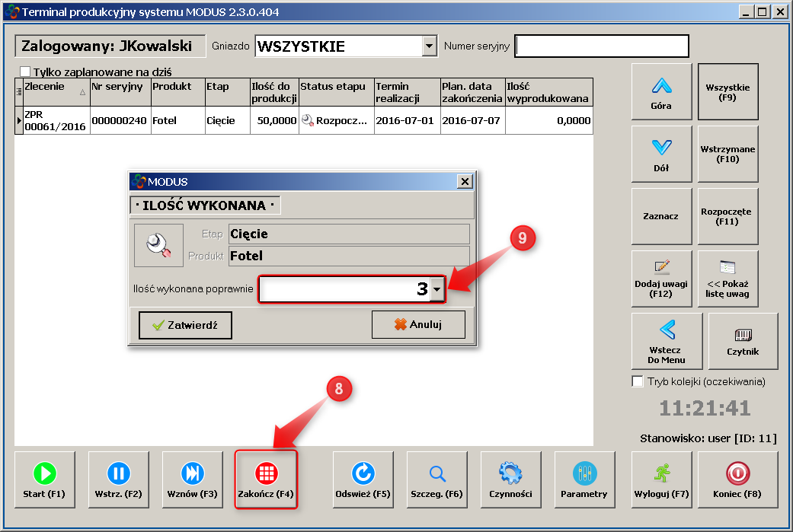This screenshot has width=793, height=532.
Task: Select Wszystkie (F9) filter
Action: 727,91
